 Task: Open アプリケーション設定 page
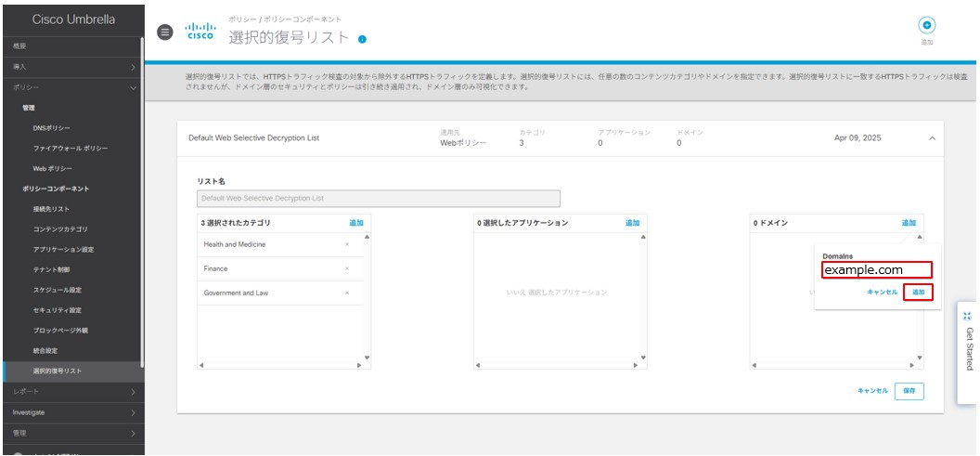pos(64,250)
